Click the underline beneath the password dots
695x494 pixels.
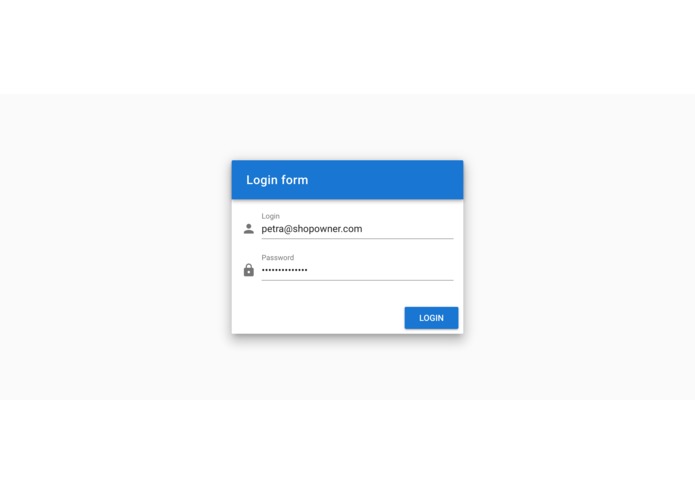(357, 280)
